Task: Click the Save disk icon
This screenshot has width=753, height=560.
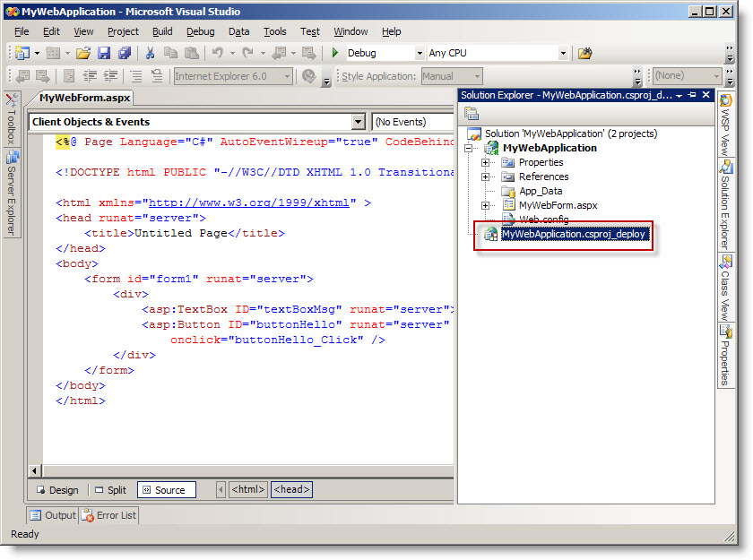Action: point(104,54)
